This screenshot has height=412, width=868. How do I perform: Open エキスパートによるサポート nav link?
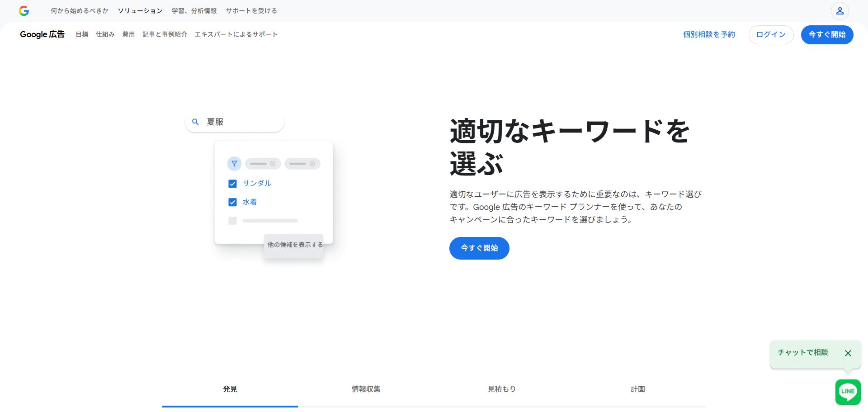click(x=236, y=34)
